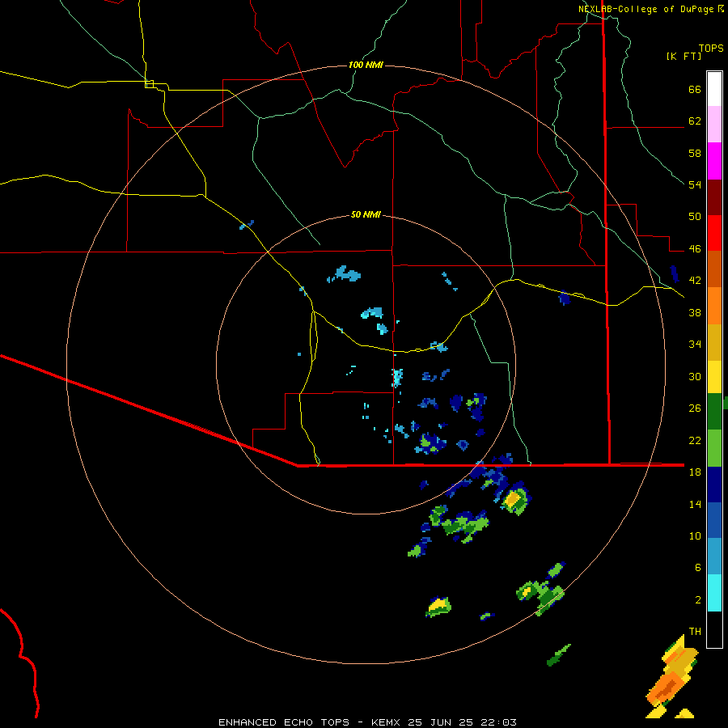This screenshot has height=728, width=728.
Task: Click the white 66 kft color swatch
Action: [714, 89]
